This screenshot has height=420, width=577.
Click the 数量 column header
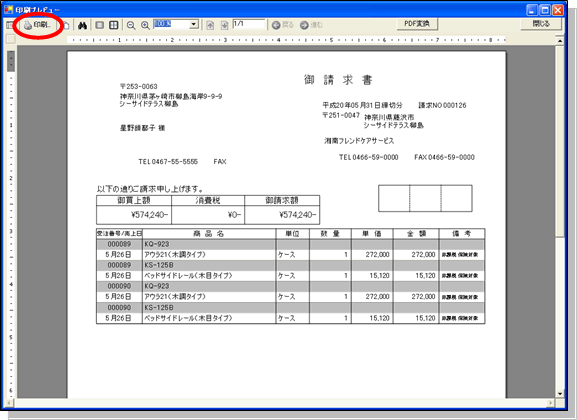tap(330, 234)
